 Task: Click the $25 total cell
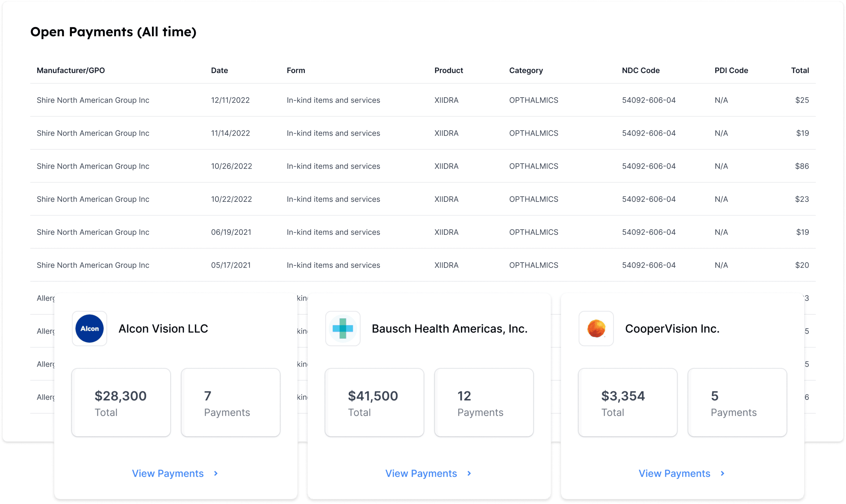tap(802, 100)
